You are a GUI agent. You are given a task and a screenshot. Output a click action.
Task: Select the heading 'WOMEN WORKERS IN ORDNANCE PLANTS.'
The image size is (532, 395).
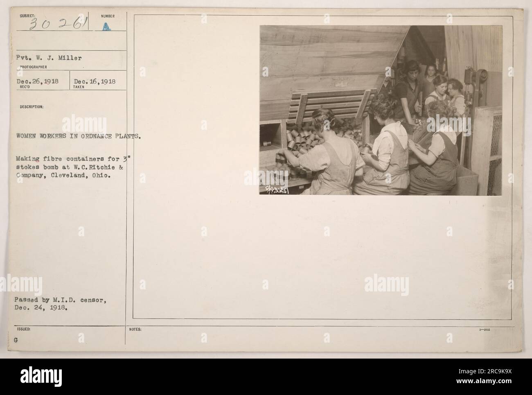tap(78, 137)
